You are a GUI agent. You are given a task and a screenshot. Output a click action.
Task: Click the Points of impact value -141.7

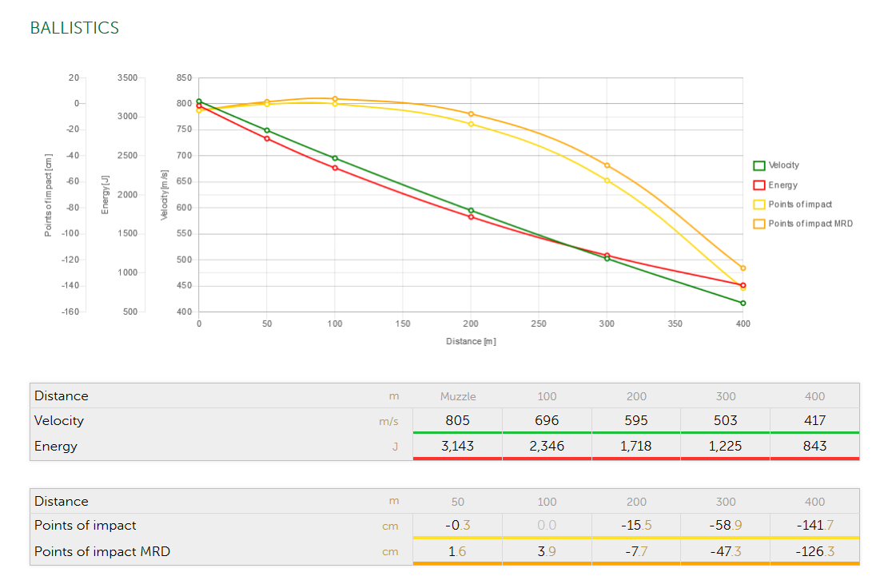click(814, 525)
